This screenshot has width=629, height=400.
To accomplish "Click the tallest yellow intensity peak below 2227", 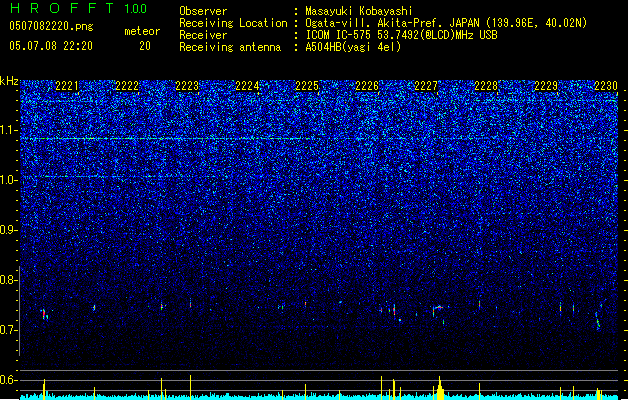I will click(440, 388).
